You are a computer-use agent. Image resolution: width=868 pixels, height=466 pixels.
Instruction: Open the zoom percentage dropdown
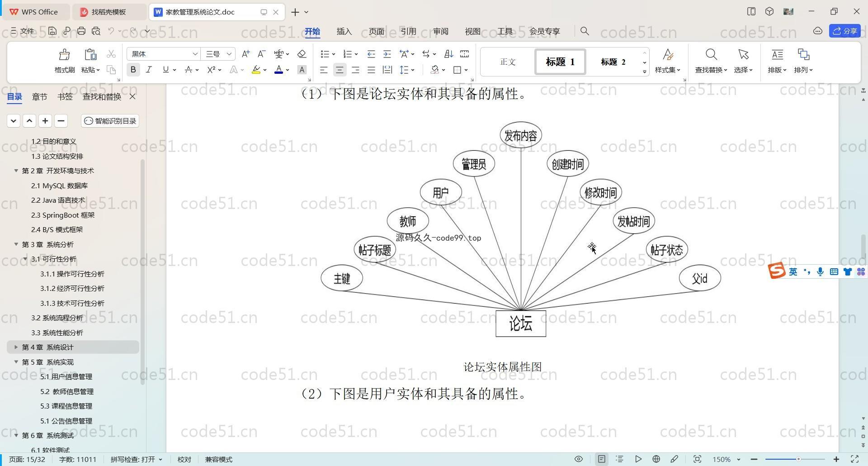click(x=739, y=459)
